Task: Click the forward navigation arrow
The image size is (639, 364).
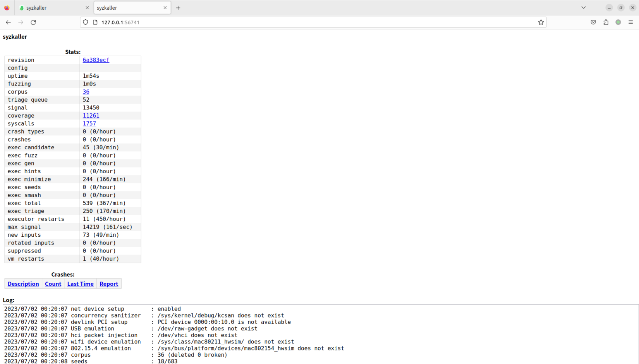Action: [x=21, y=22]
